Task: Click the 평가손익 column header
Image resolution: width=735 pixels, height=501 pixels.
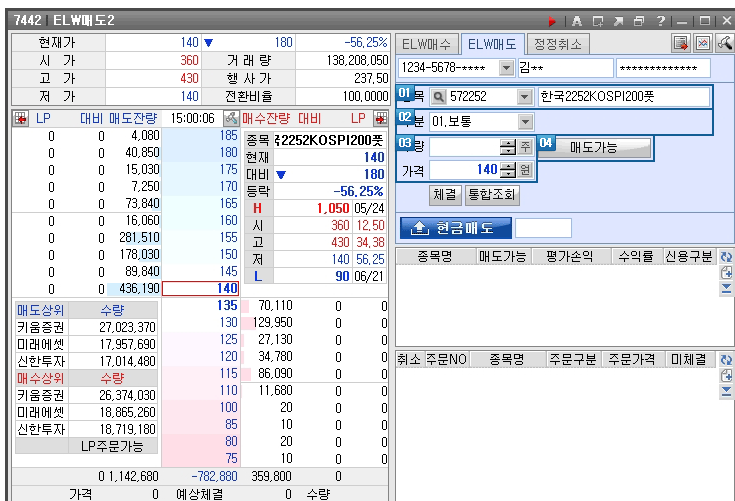Action: (x=569, y=257)
